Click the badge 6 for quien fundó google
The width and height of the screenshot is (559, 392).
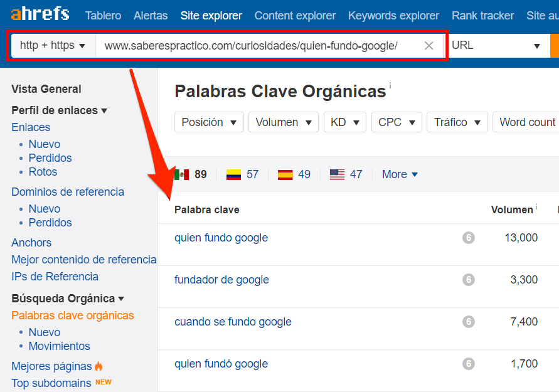tap(469, 364)
